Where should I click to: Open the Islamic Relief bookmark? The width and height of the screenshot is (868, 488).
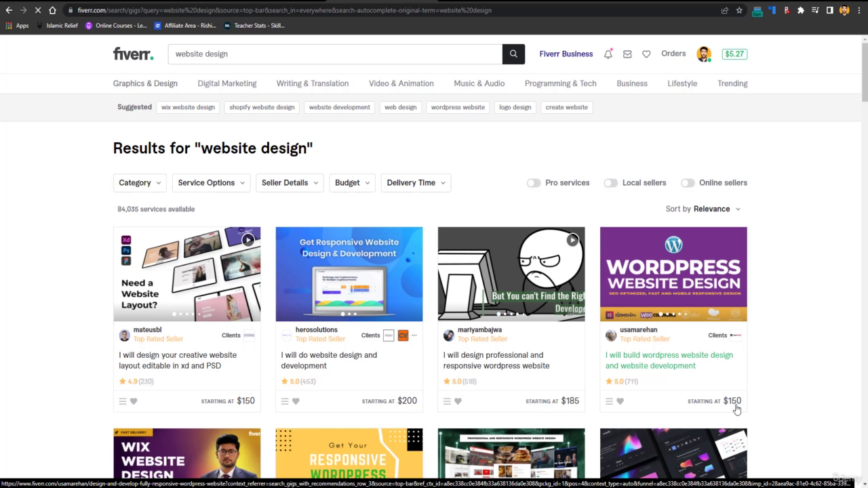57,26
